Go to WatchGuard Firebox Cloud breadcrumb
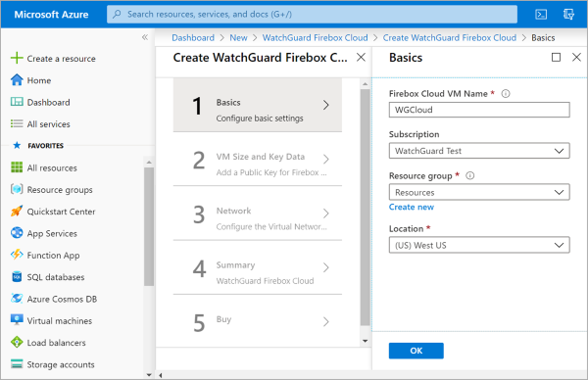588x380 pixels. tap(315, 37)
